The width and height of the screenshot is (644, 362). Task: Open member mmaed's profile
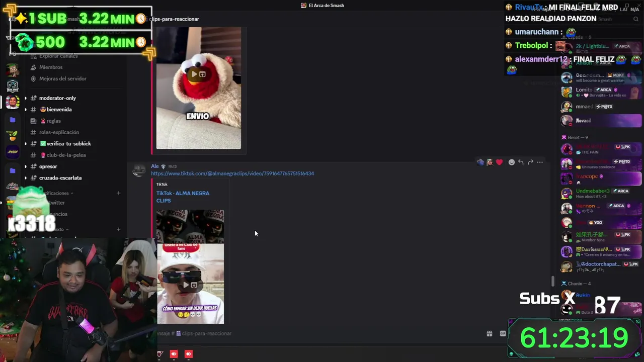[x=601, y=107]
